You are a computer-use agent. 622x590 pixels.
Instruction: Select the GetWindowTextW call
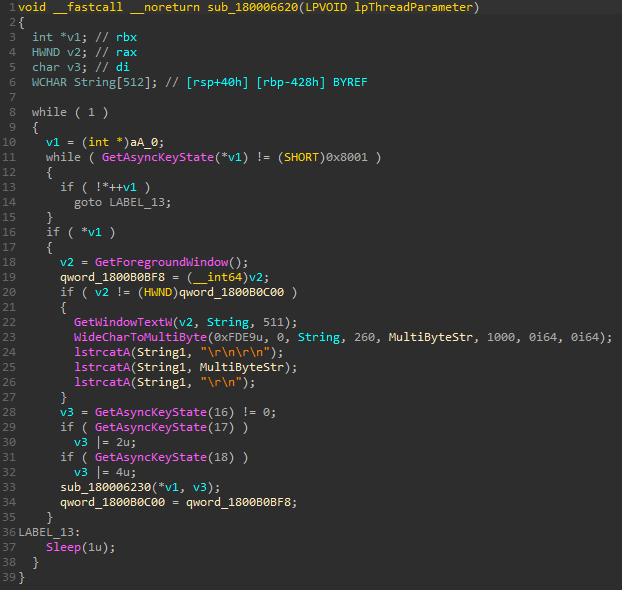[123, 322]
